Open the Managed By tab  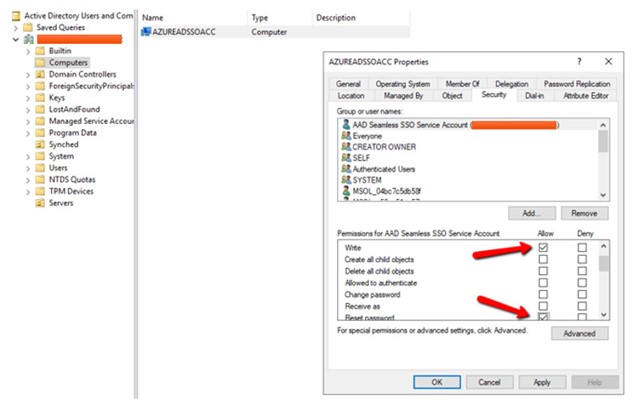point(403,96)
